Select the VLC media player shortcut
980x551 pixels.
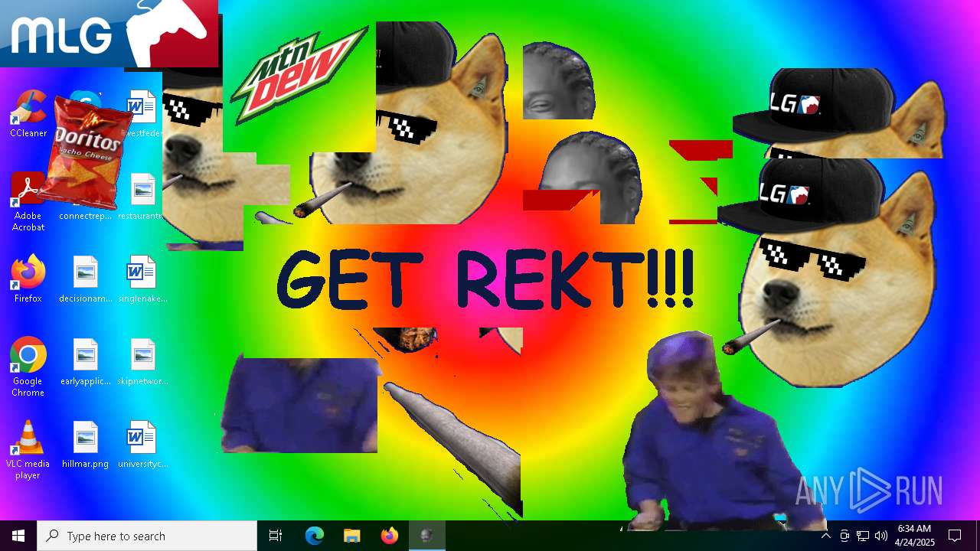coord(28,449)
